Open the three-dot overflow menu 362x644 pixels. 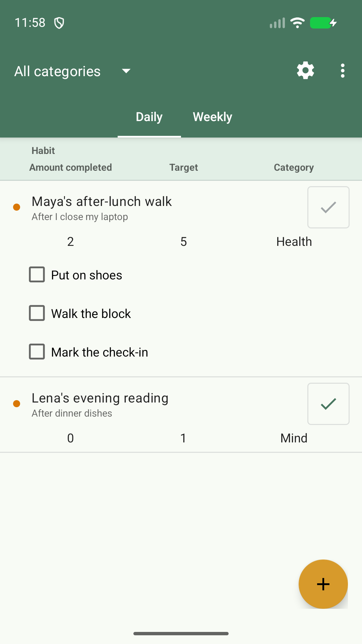(x=342, y=71)
